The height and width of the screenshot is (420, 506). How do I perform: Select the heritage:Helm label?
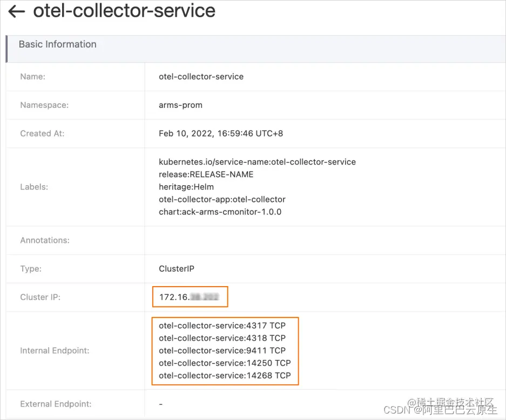click(x=186, y=187)
